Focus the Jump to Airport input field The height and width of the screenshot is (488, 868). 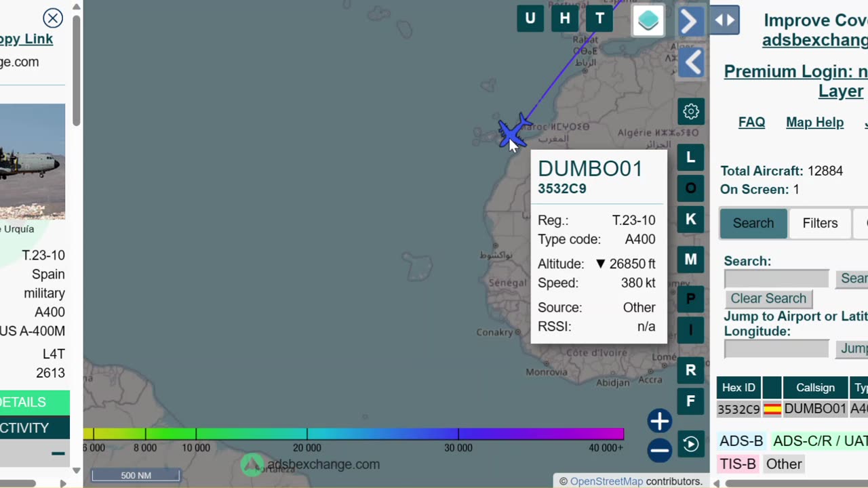click(x=776, y=348)
